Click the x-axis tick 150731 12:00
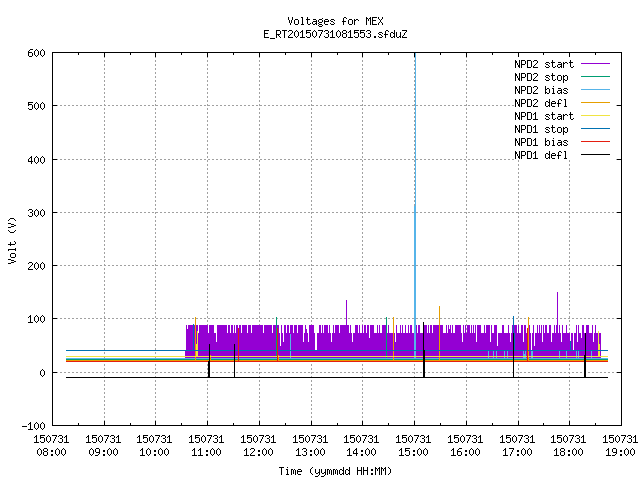 [x=258, y=446]
